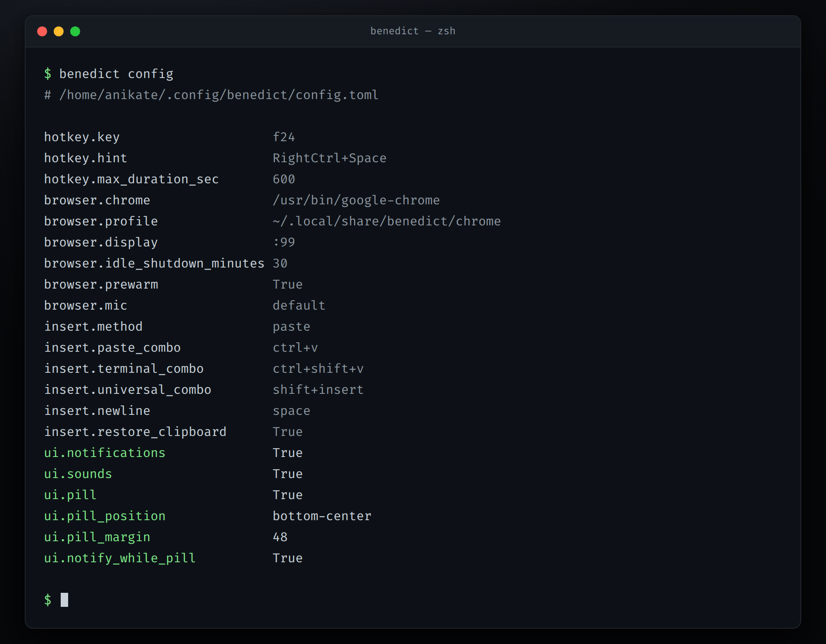Select the 'shift+insert' value
The width and height of the screenshot is (826, 644).
pyautogui.click(x=318, y=390)
